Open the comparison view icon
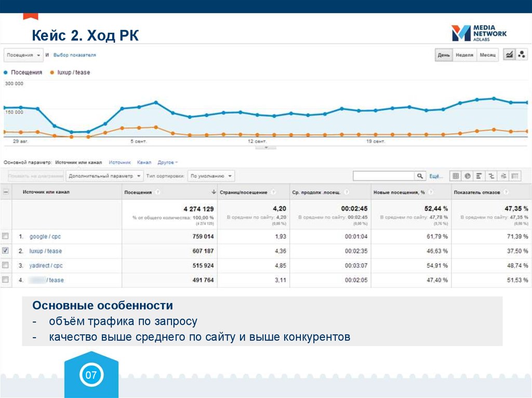This screenshot has height=398, width=532. pos(490,175)
